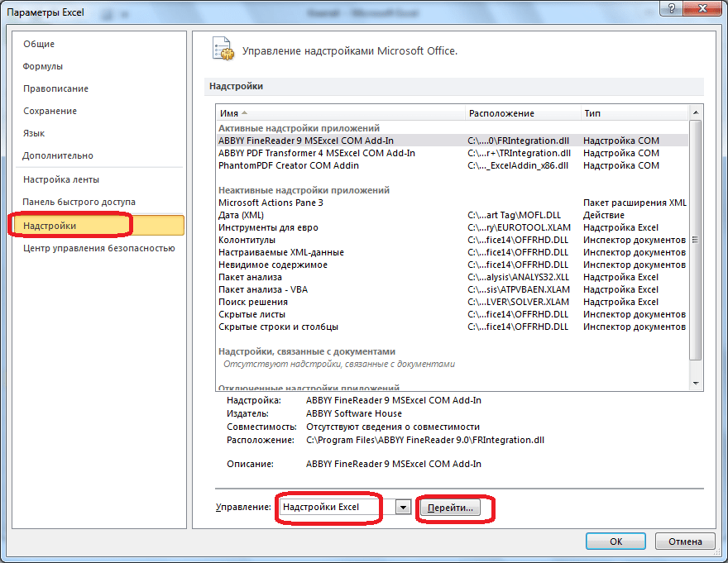Click the C:\...ry\EUROTOOL.XLAM location cell
The height and width of the screenshot is (563, 728).
519,228
